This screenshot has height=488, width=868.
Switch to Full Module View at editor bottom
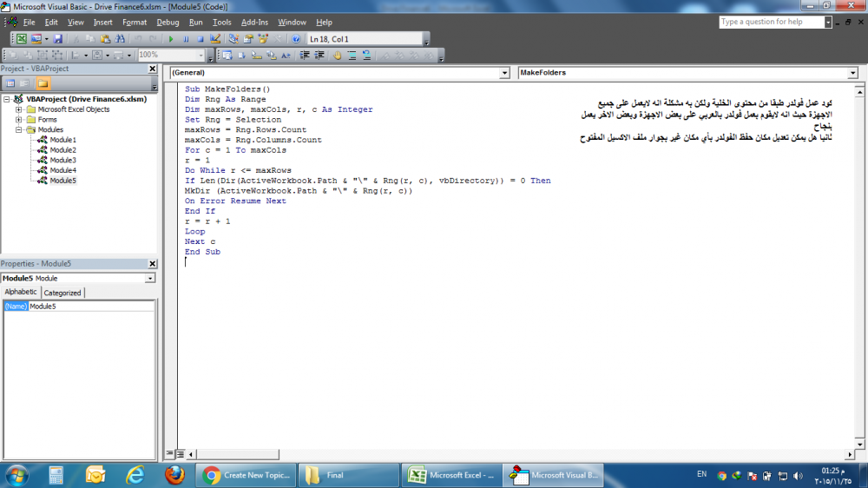pyautogui.click(x=181, y=454)
